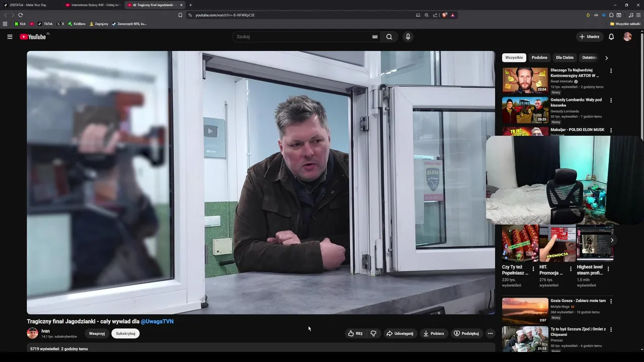Viewport: 644px width, 362px height.
Task: Open options for Gosia Gosza - Zabierz mnie tam
Action: tap(611, 301)
